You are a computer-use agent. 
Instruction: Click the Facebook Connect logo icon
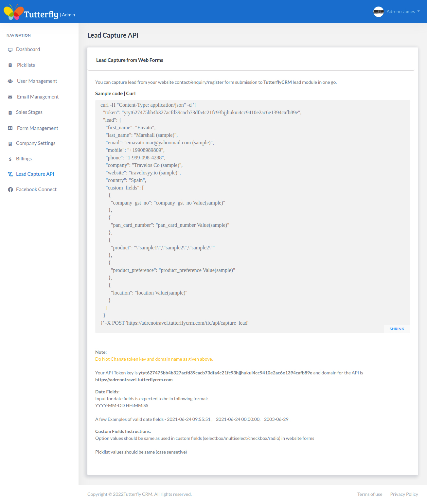coord(10,189)
